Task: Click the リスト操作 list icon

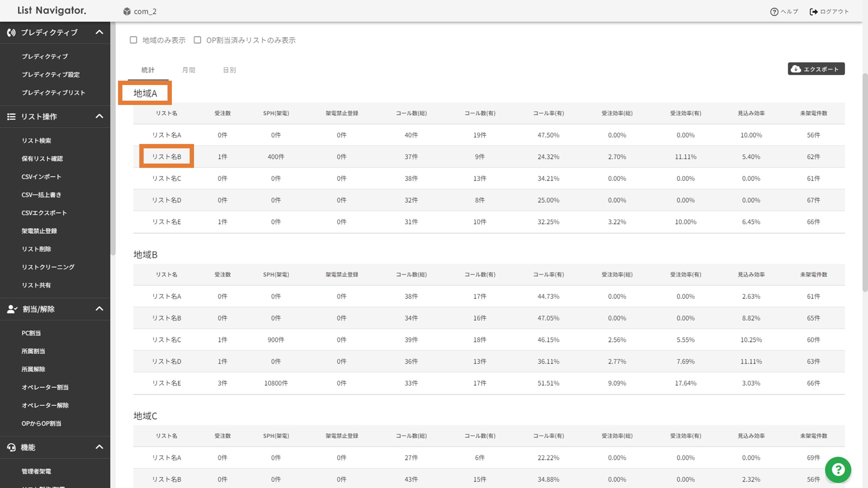Action: (11, 117)
